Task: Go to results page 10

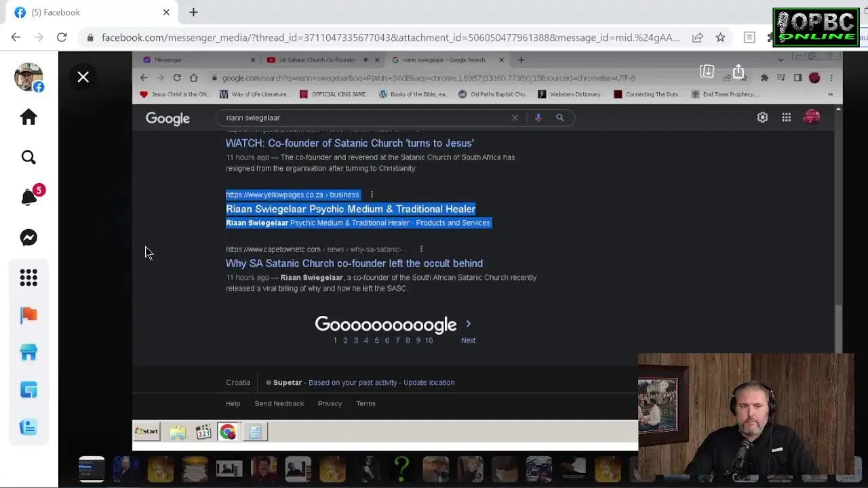Action: click(x=429, y=340)
